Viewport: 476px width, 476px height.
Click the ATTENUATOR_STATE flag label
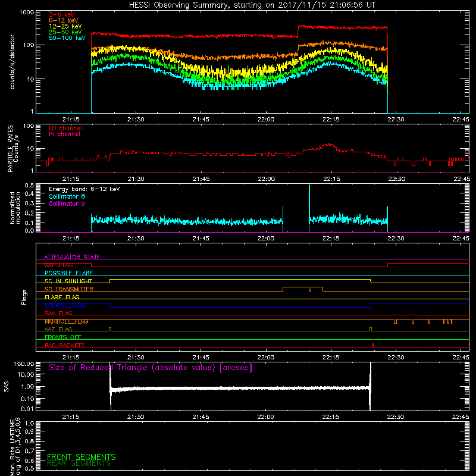[72, 257]
